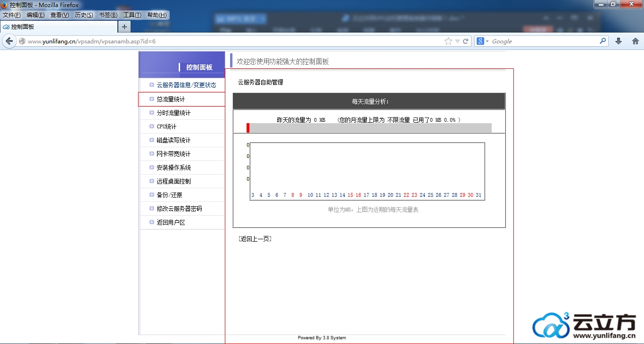Open 磁盘读写统计 sidebar link
Image resolution: width=644 pixels, height=344 pixels.
(173, 140)
